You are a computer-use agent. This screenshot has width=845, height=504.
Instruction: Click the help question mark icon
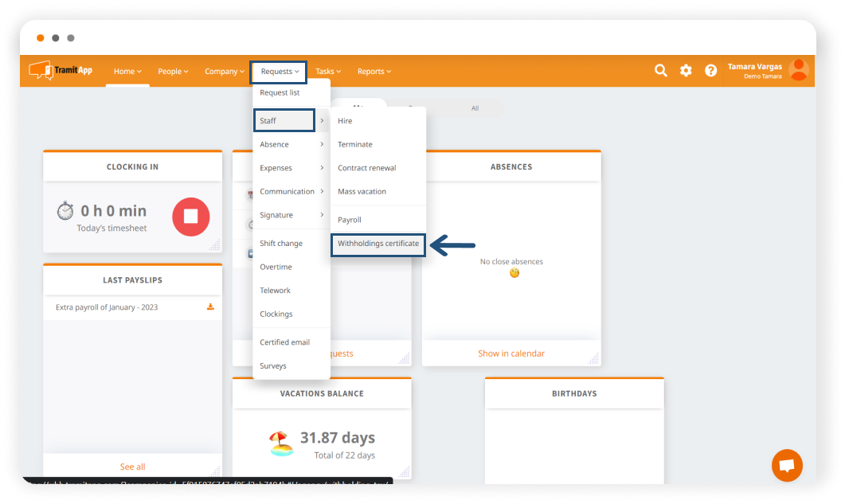click(x=710, y=71)
